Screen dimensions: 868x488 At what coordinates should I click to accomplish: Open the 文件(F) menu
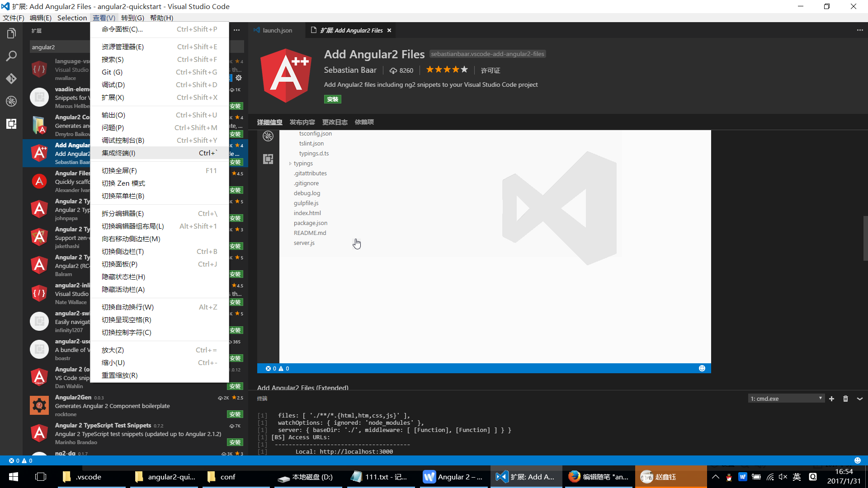[x=14, y=18]
